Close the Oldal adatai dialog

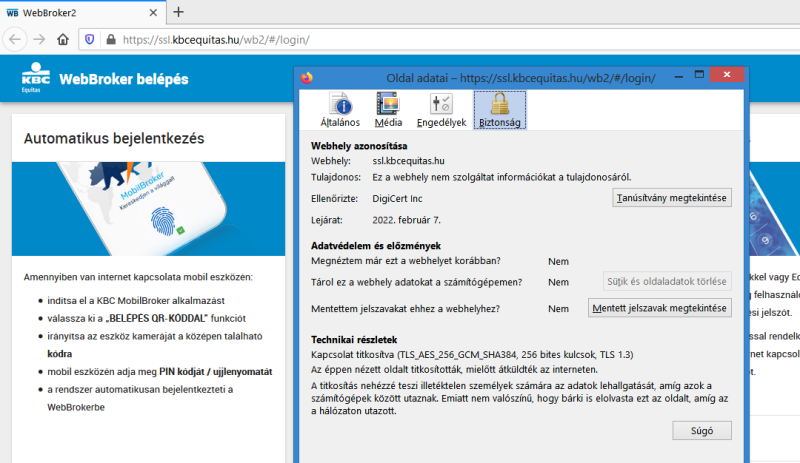(727, 75)
